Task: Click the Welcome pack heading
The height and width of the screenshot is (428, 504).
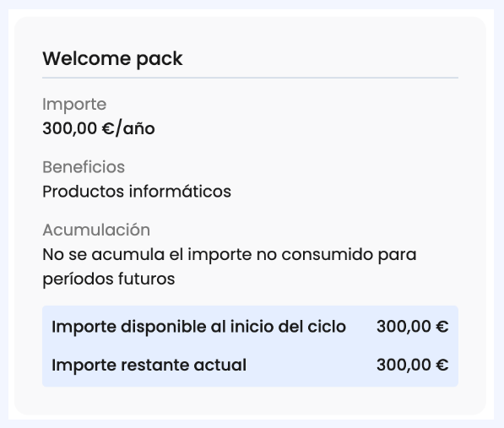Action: (112, 59)
